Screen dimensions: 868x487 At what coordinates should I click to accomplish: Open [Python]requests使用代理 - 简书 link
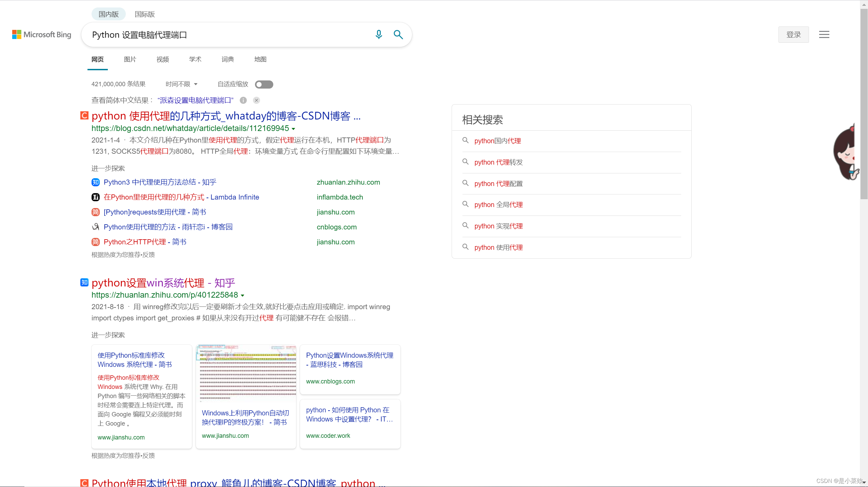pyautogui.click(x=155, y=212)
